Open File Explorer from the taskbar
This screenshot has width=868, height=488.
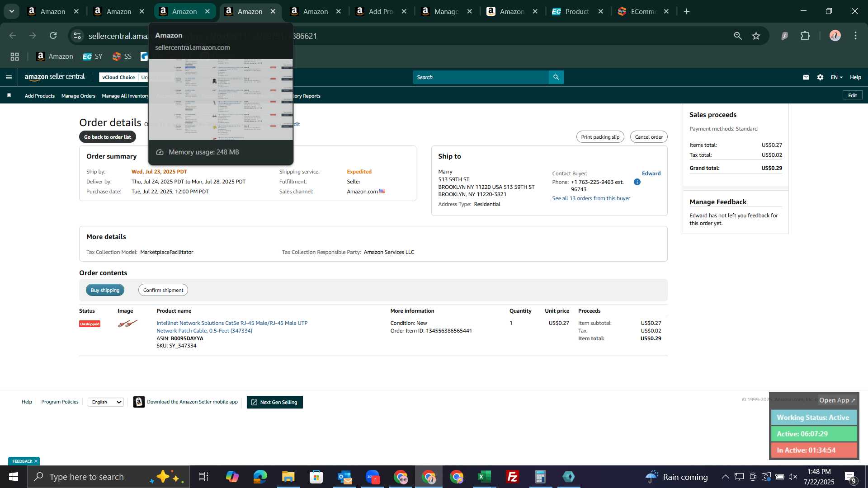(x=288, y=477)
